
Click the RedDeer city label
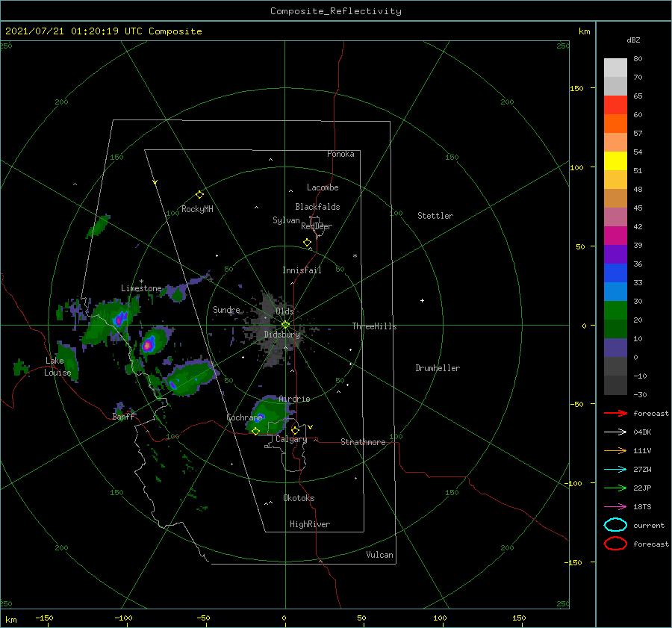(x=317, y=226)
